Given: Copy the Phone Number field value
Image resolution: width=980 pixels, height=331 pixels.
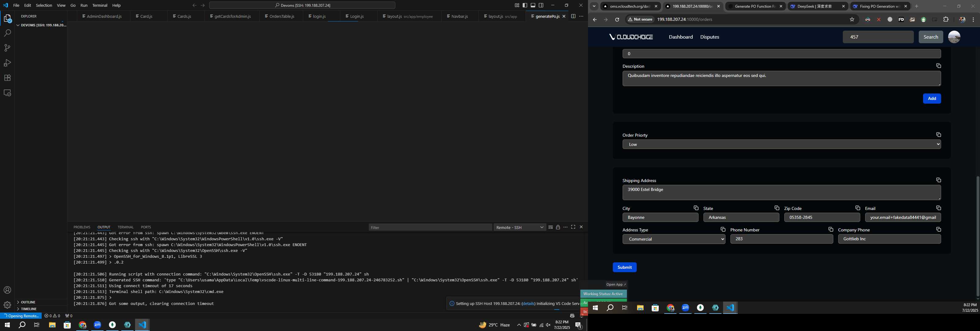Looking at the screenshot, I should 830,230.
